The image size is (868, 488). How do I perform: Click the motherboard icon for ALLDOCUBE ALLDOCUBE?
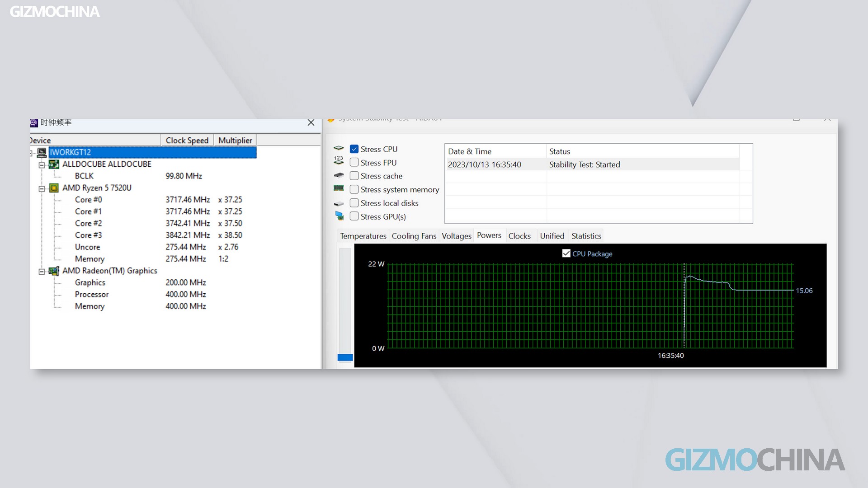[x=55, y=164]
